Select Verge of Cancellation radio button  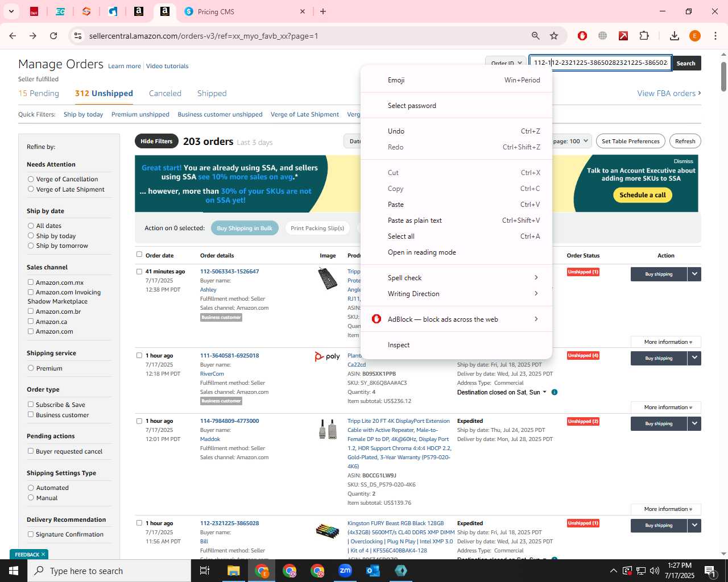(x=31, y=179)
